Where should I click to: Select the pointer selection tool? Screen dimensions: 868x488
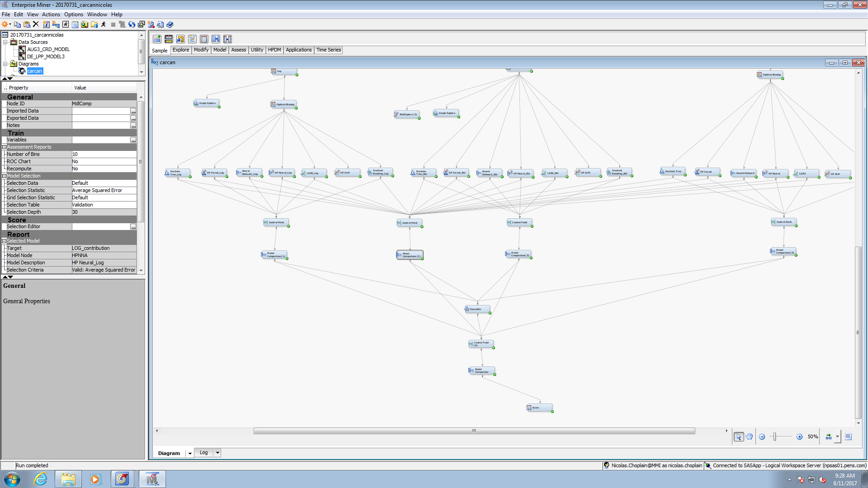click(x=739, y=437)
